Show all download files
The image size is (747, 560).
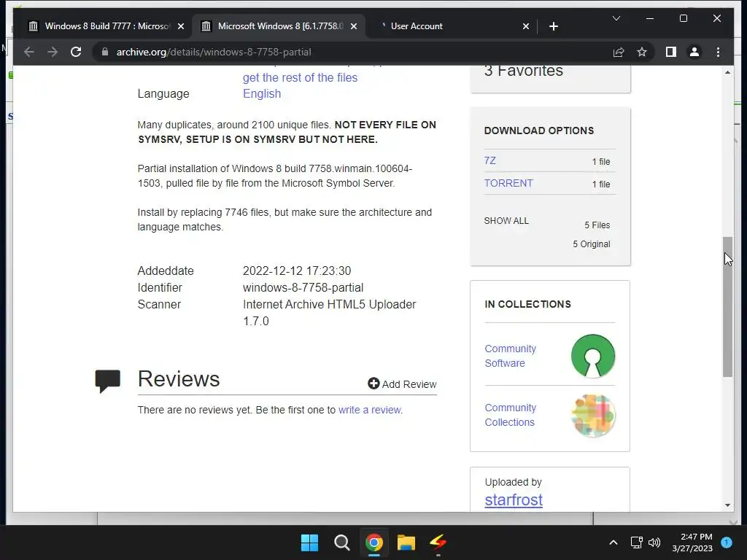tap(506, 221)
